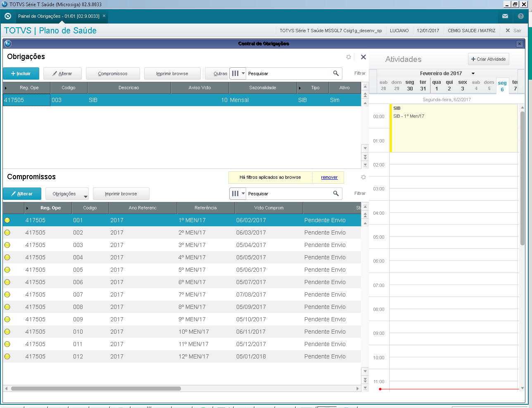Switch calendar to qui 2
Image resolution: width=532 pixels, height=408 pixels.
(x=449, y=85)
